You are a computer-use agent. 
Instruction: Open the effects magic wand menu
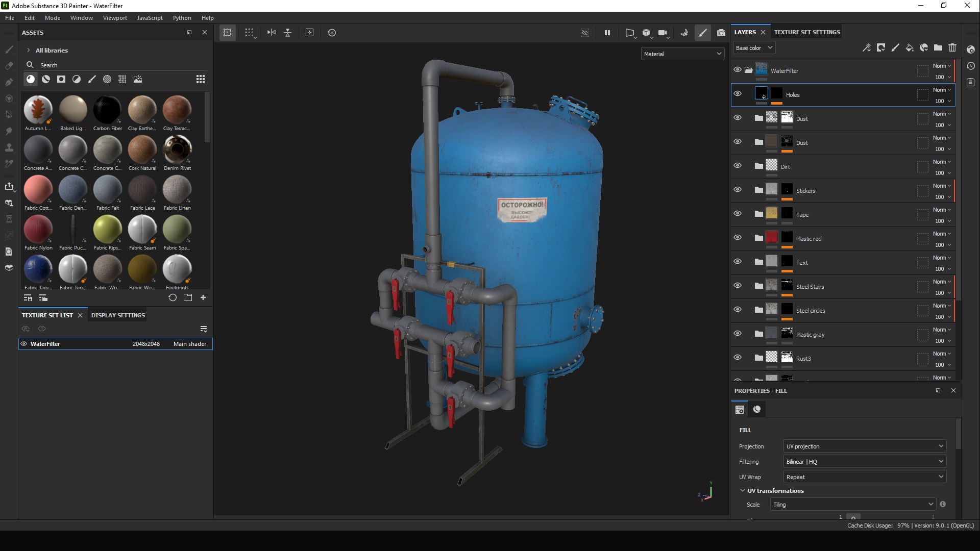coord(867,47)
